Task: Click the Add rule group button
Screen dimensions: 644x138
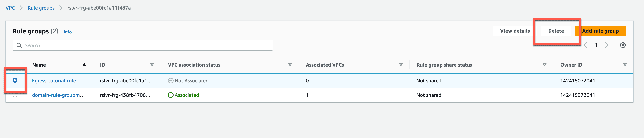Action: pos(601,31)
